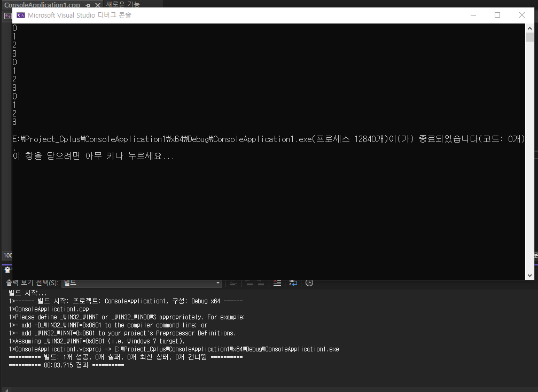The height and width of the screenshot is (392, 538).
Task: Switch to the ConsoleApplication1.cpp tab
Action: [42, 5]
